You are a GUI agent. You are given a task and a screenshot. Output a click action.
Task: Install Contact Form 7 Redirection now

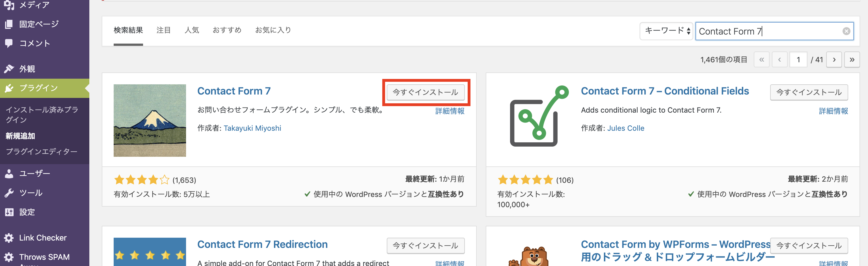tap(426, 246)
